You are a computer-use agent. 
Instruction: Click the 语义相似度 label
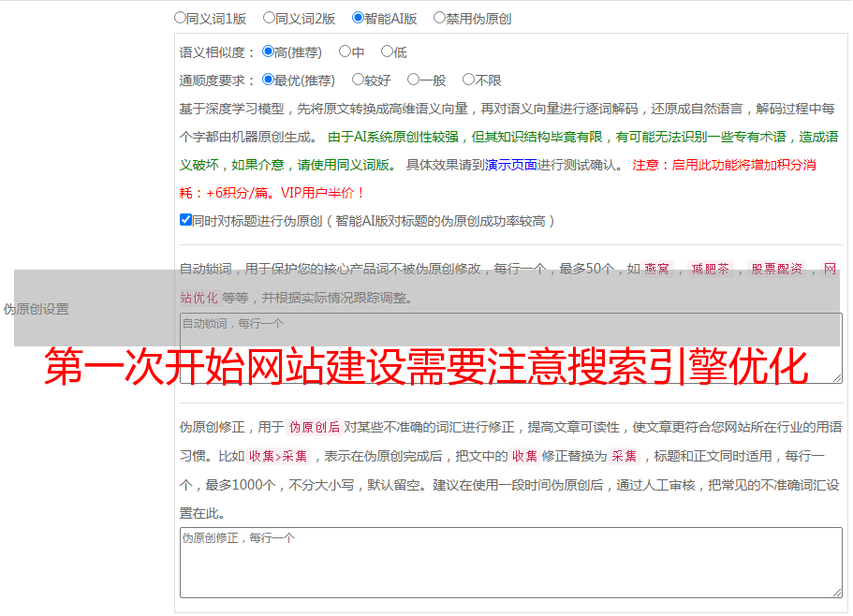217,52
